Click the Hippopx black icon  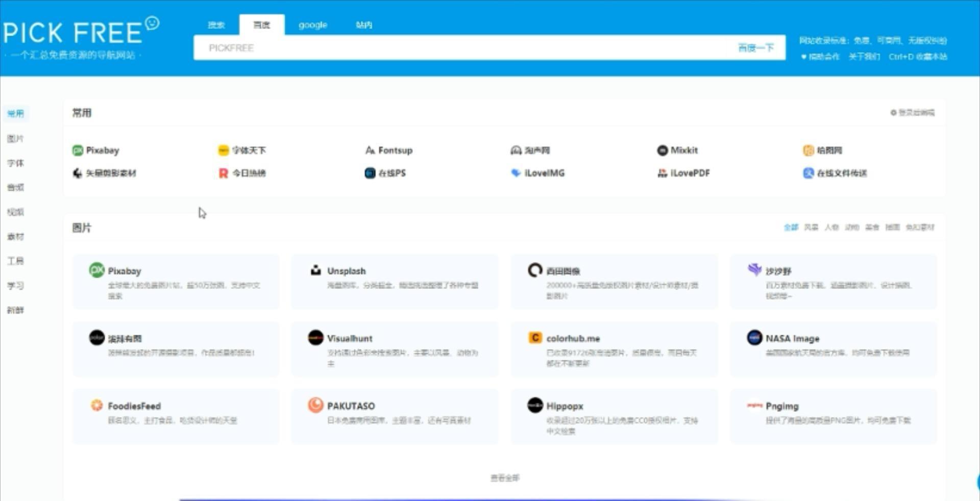pos(535,405)
